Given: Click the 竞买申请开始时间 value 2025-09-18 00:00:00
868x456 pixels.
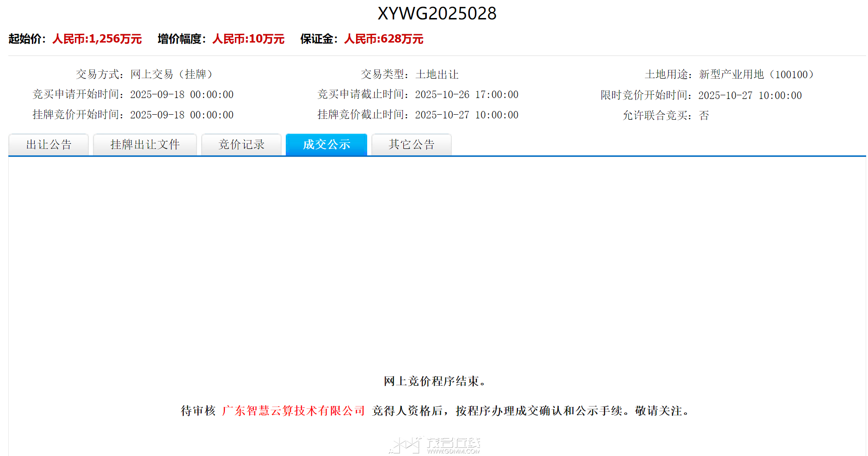Looking at the screenshot, I should coord(182,95).
